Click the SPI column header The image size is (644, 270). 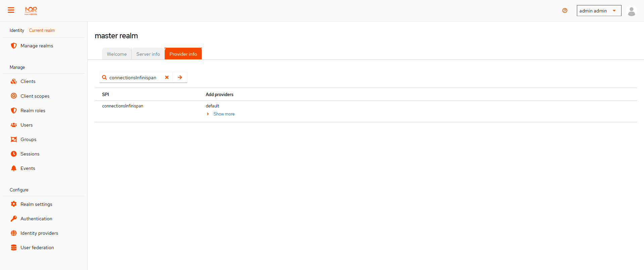click(105, 94)
